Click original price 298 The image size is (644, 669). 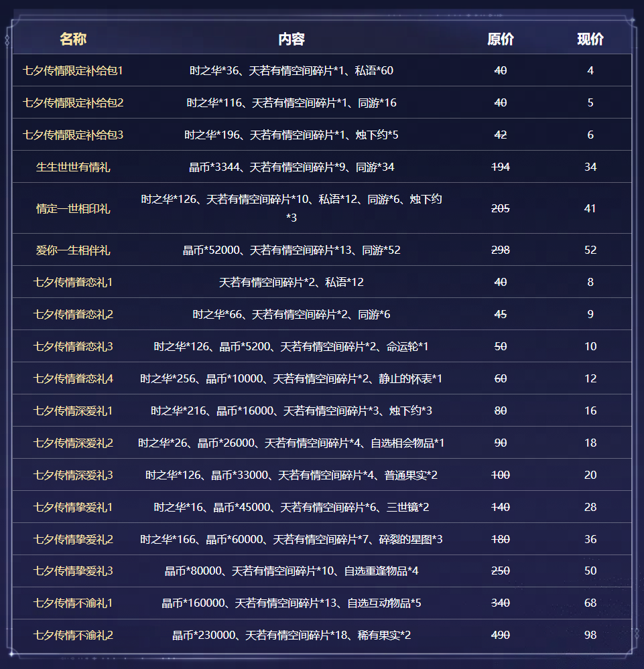(501, 250)
